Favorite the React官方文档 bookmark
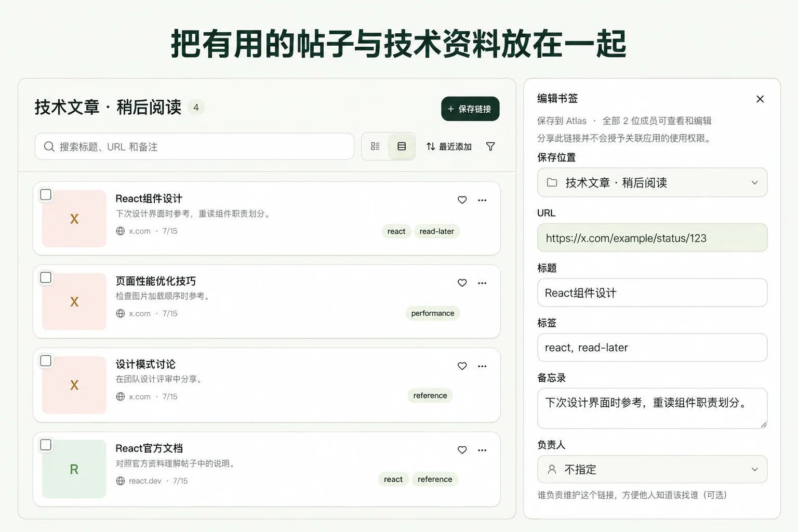 [462, 450]
